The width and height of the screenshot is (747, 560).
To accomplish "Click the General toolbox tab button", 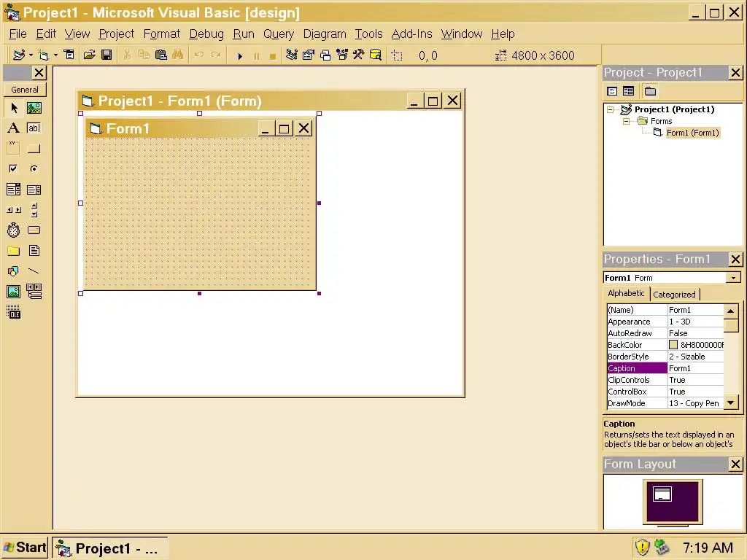I will [25, 90].
